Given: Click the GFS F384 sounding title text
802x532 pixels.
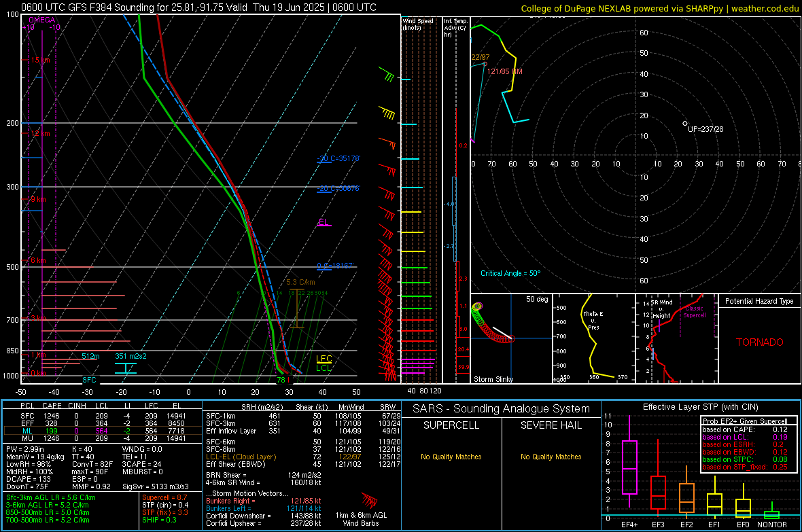Looking at the screenshot, I should (198, 7).
